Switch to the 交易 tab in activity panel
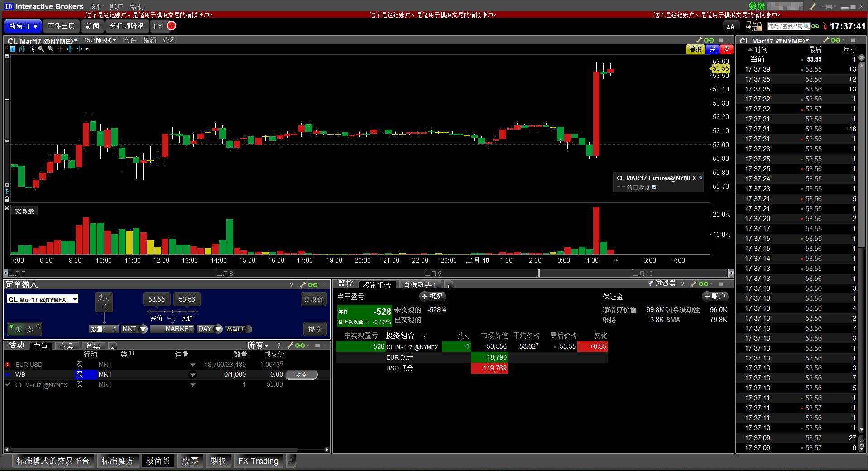The height and width of the screenshot is (471, 868). (x=66, y=346)
